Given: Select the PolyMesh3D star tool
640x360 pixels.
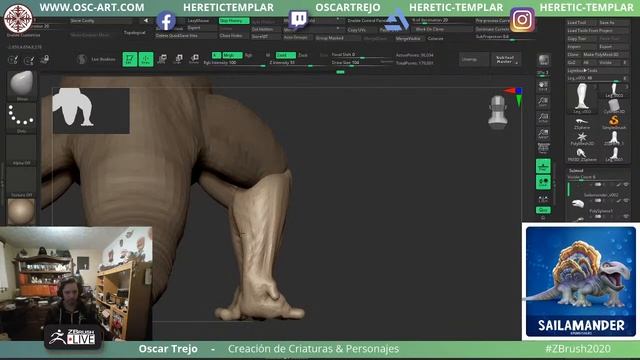Looking at the screenshot, I should click(582, 138).
